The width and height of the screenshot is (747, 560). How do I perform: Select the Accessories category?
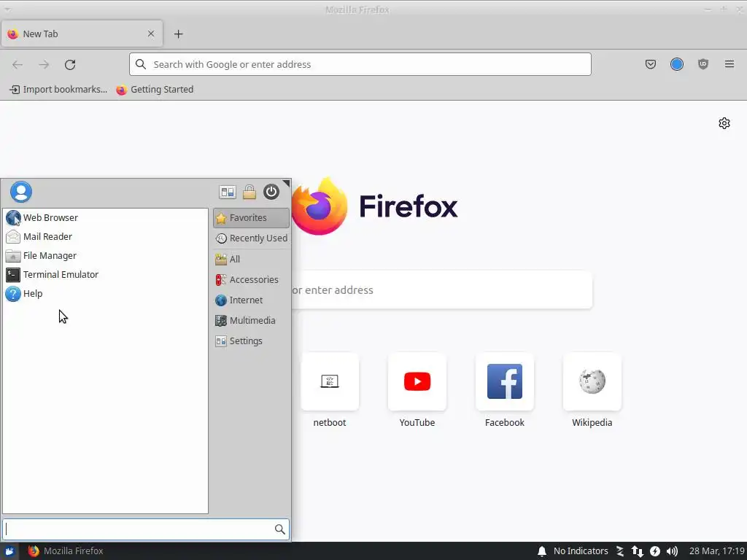tap(251, 279)
